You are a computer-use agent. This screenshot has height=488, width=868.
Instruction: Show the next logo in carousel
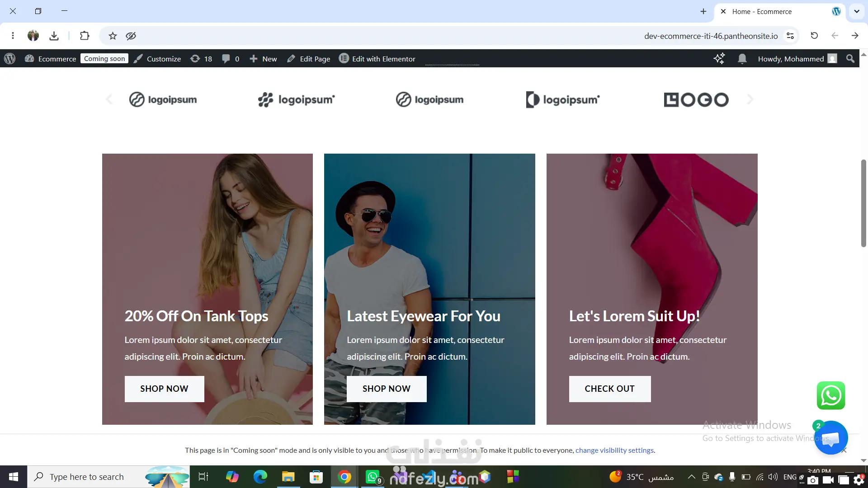(x=750, y=99)
